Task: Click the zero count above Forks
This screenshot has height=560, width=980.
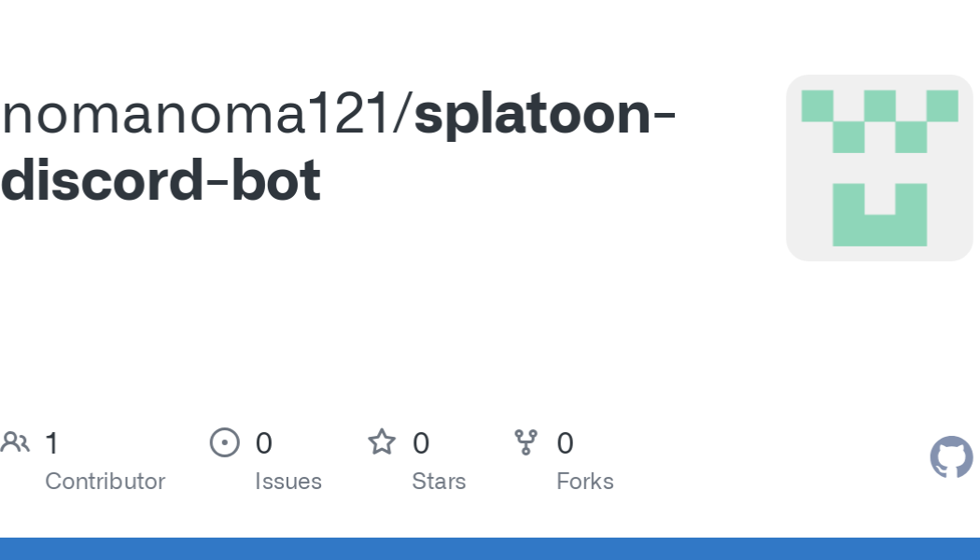Action: coord(565,443)
